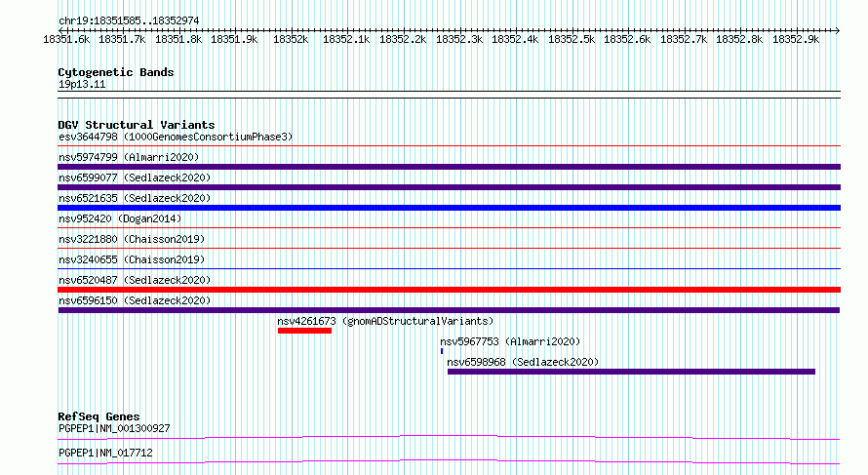Image resolution: width=868 pixels, height=475 pixels.
Task: Open variant nsv3221880 (Chaisson2019) label
Action: click(132, 239)
